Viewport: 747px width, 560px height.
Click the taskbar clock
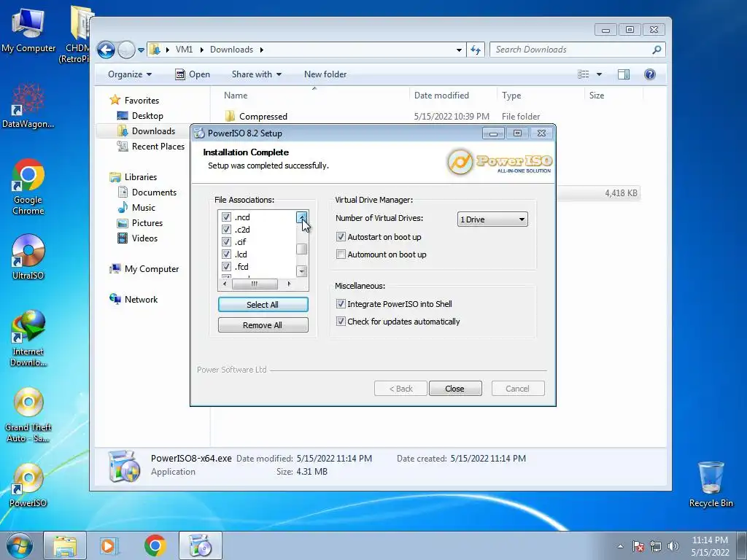point(710,546)
